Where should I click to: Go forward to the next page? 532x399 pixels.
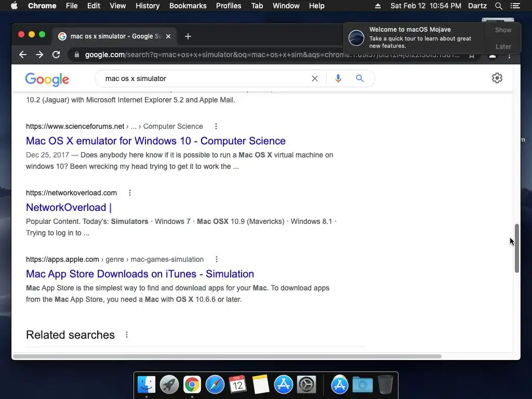click(39, 55)
